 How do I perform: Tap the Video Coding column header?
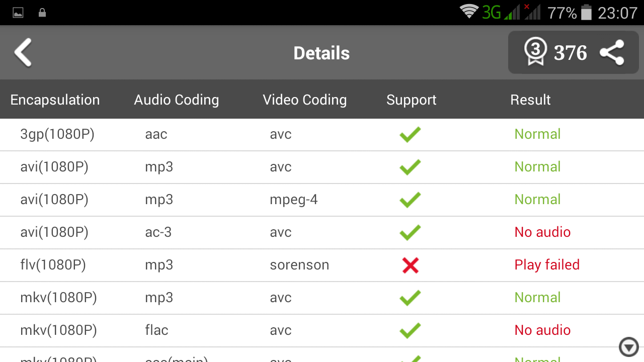[x=304, y=100]
